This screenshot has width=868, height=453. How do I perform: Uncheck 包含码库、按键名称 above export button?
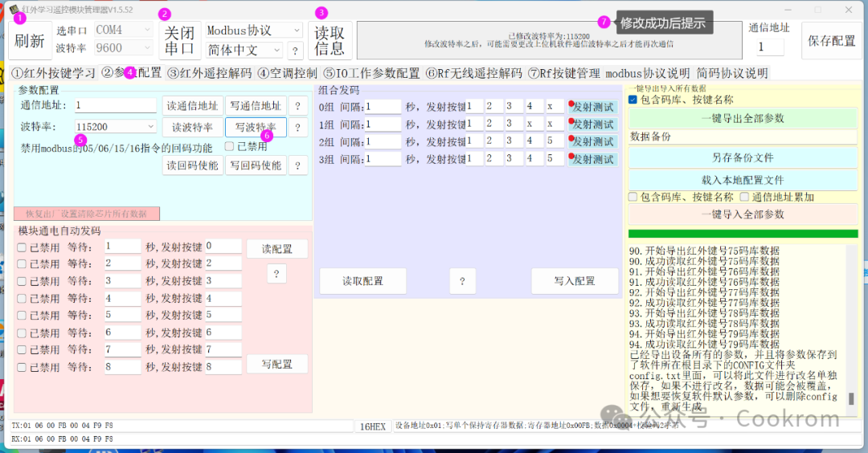(633, 100)
